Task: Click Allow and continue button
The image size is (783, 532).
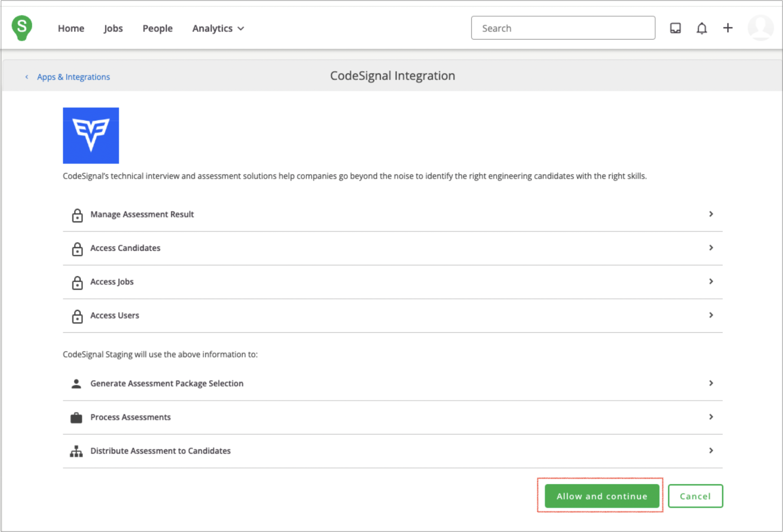Action: coord(602,496)
